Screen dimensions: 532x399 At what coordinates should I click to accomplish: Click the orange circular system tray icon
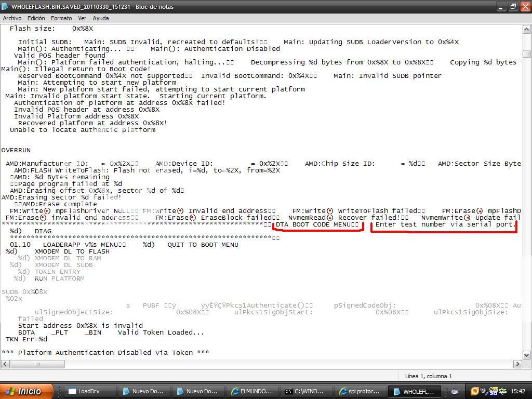[474, 391]
